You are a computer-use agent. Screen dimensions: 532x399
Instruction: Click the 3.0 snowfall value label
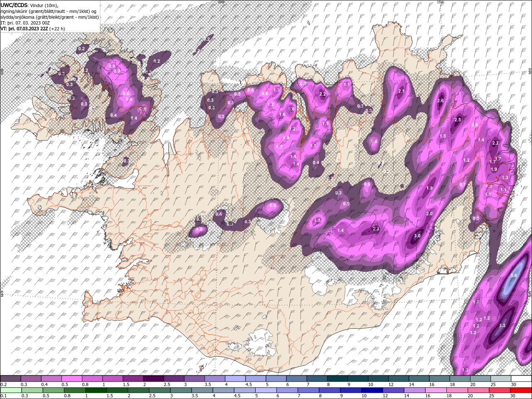(418, 236)
